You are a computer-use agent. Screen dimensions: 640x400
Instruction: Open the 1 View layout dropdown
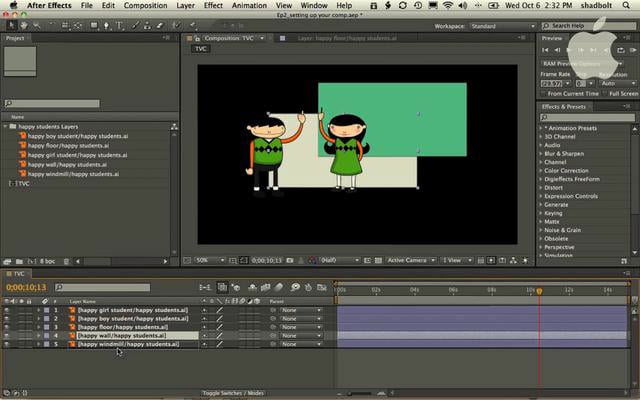point(457,260)
